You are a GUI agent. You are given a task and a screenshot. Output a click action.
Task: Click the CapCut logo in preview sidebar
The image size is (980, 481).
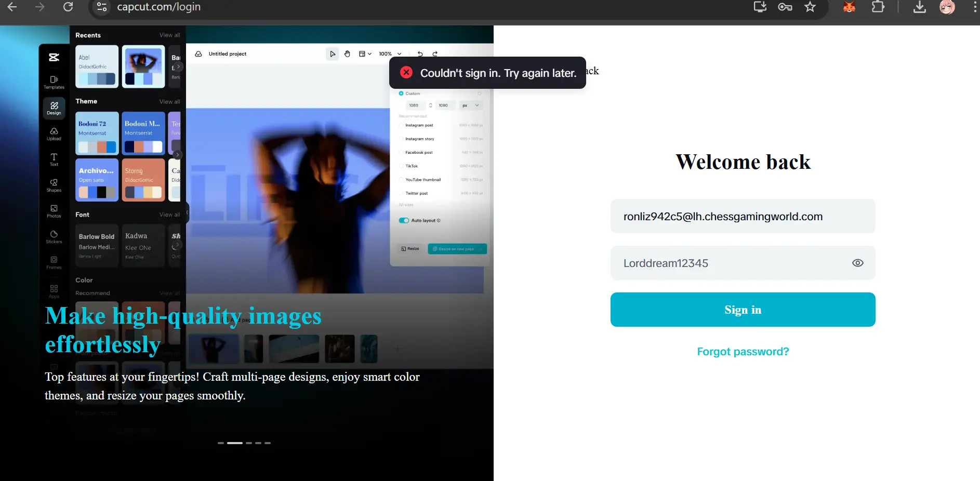pyautogui.click(x=54, y=57)
